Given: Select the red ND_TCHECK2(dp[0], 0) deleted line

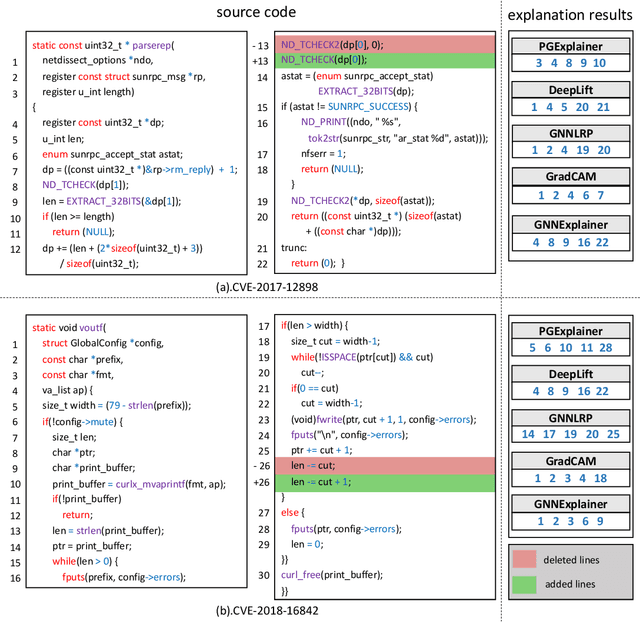Looking at the screenshot, I should [384, 45].
